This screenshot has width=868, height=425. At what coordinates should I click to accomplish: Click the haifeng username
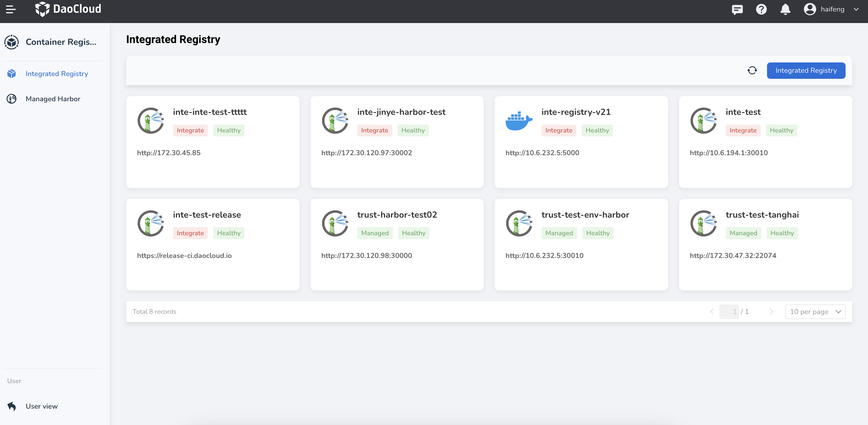(832, 9)
